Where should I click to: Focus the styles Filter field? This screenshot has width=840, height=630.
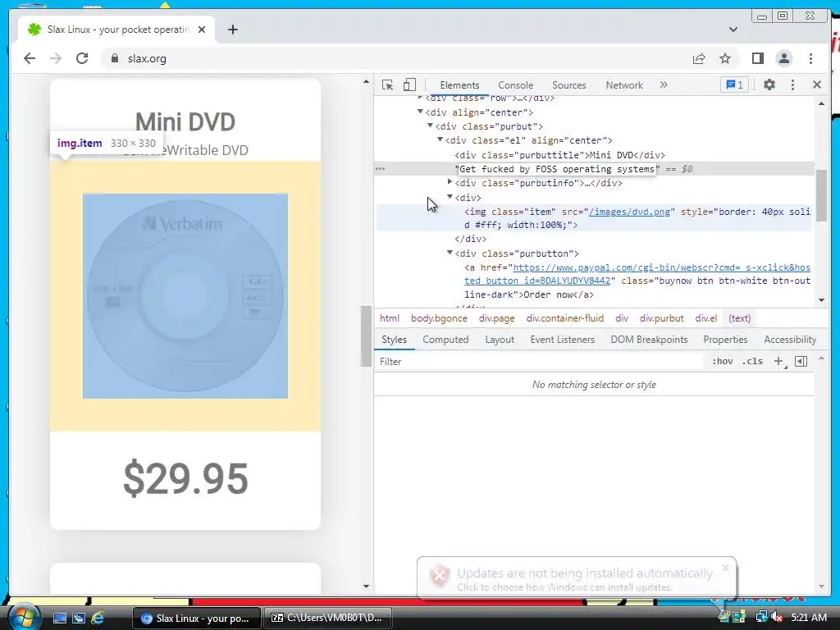pyautogui.click(x=538, y=362)
